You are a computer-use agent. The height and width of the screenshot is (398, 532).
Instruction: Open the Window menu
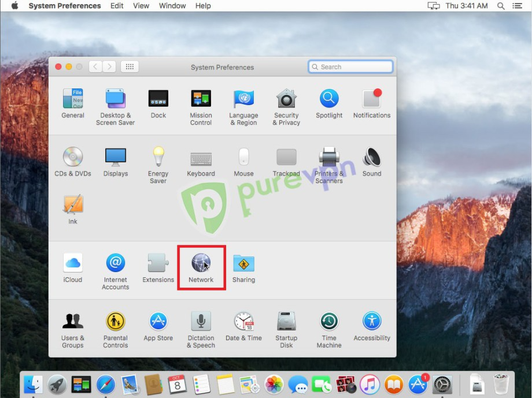pyautogui.click(x=172, y=6)
